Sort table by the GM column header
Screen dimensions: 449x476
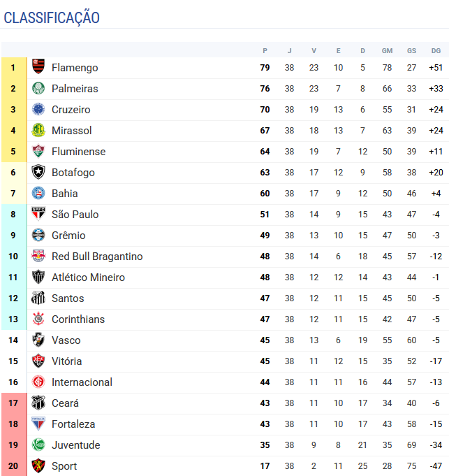387,50
